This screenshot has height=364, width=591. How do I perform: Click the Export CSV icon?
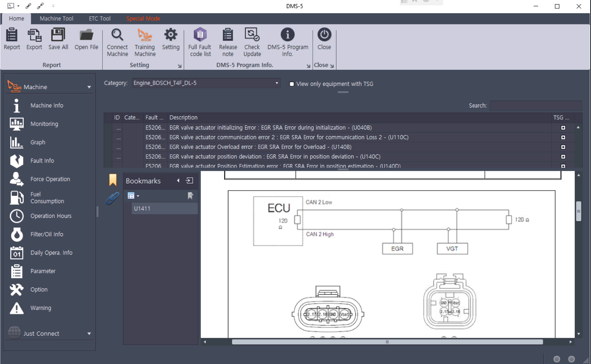tap(34, 35)
